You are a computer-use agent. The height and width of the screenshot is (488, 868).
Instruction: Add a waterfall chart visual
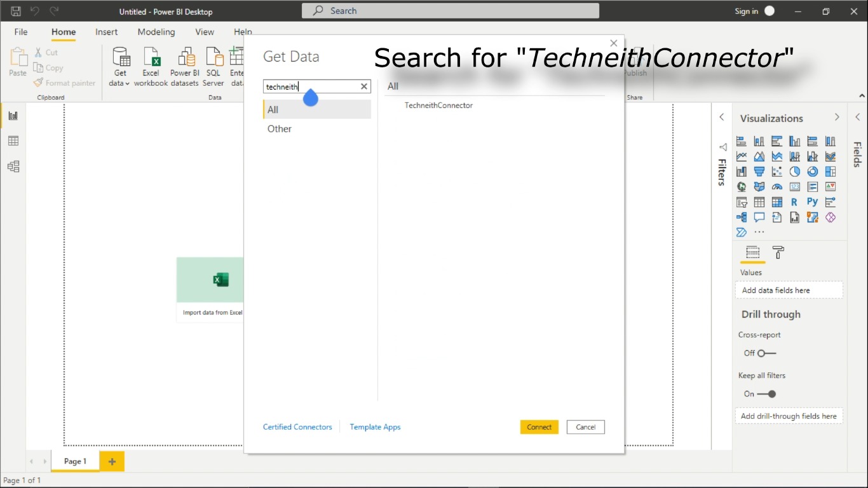click(742, 172)
